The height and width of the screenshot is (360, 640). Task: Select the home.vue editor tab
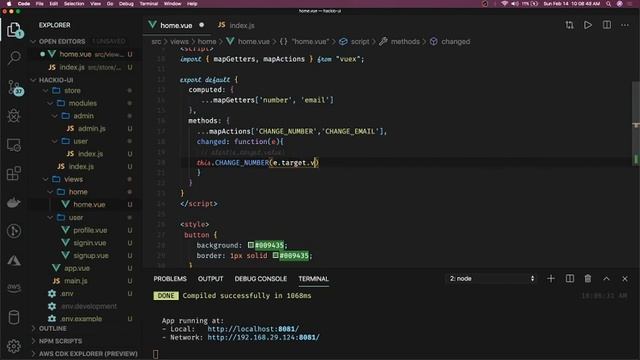click(x=176, y=25)
